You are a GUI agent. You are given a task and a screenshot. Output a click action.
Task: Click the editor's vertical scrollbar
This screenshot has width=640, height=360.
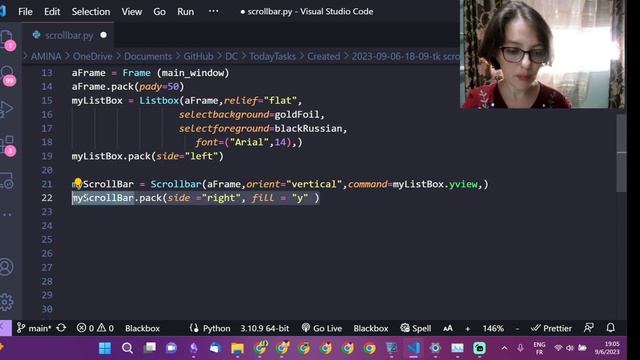point(621,153)
